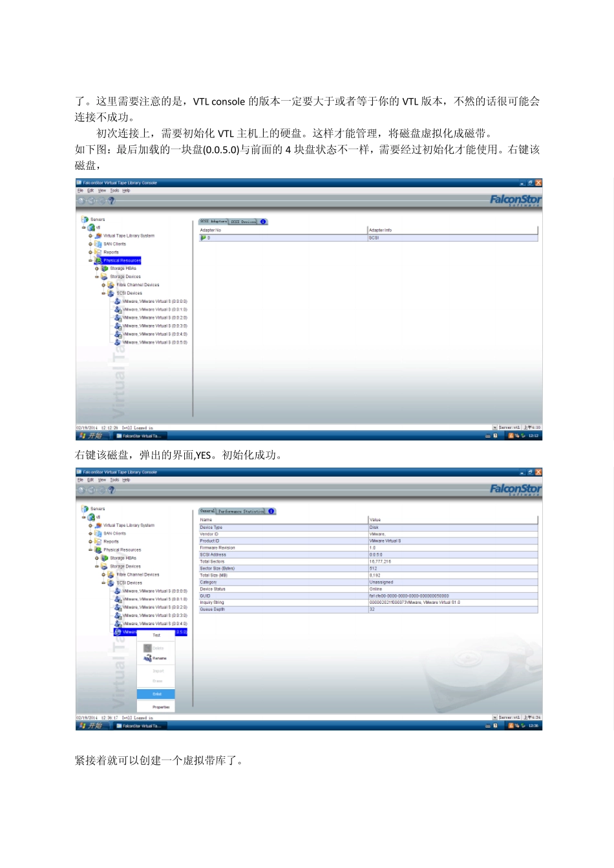614x868 pixels.
Task: Click the Adapter No column header
Action: [x=283, y=230]
